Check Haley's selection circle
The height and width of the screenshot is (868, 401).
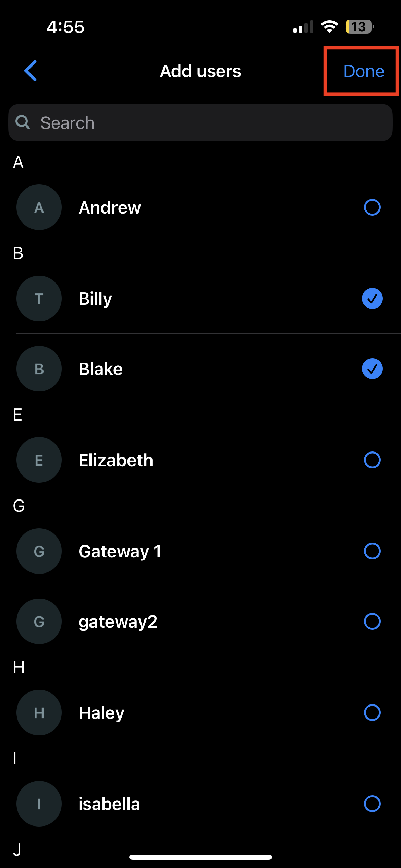click(x=372, y=713)
